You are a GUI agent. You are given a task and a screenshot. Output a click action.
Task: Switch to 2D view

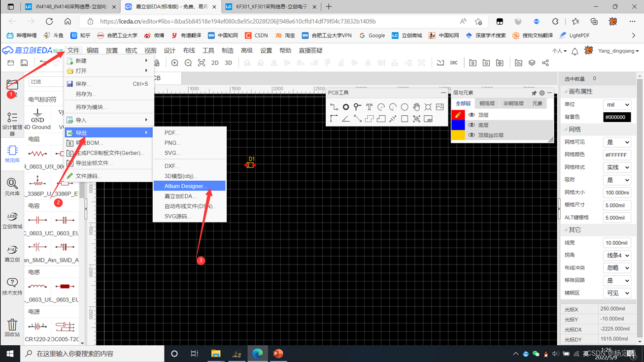click(x=215, y=63)
